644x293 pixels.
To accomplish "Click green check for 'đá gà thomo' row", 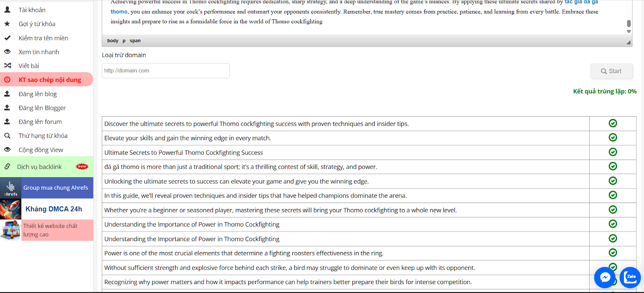I will point(613,166).
